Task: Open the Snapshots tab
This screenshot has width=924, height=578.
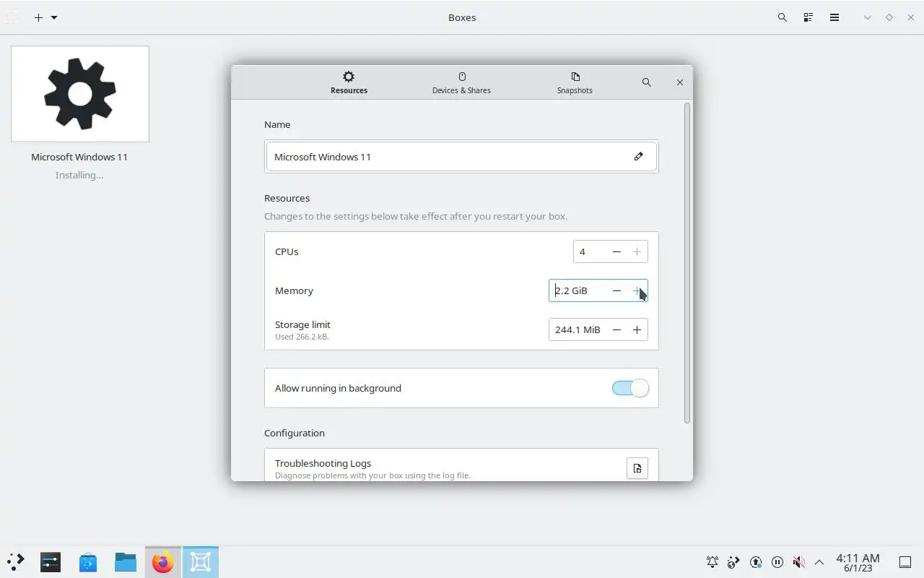Action: point(575,82)
